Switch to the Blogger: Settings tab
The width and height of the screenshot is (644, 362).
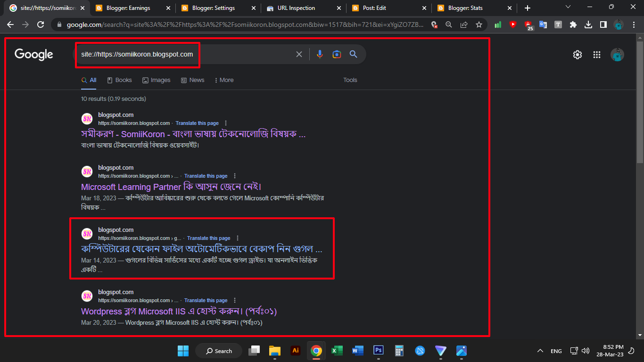coord(217,8)
